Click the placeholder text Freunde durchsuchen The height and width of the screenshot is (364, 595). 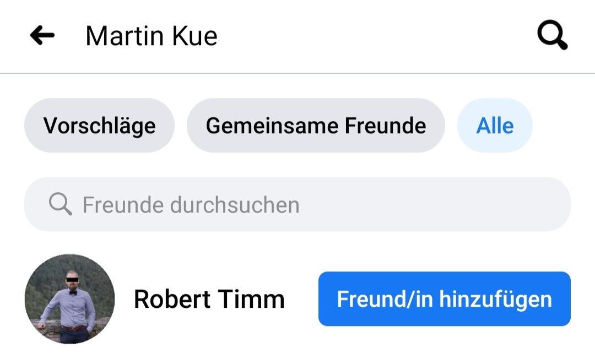point(191,205)
